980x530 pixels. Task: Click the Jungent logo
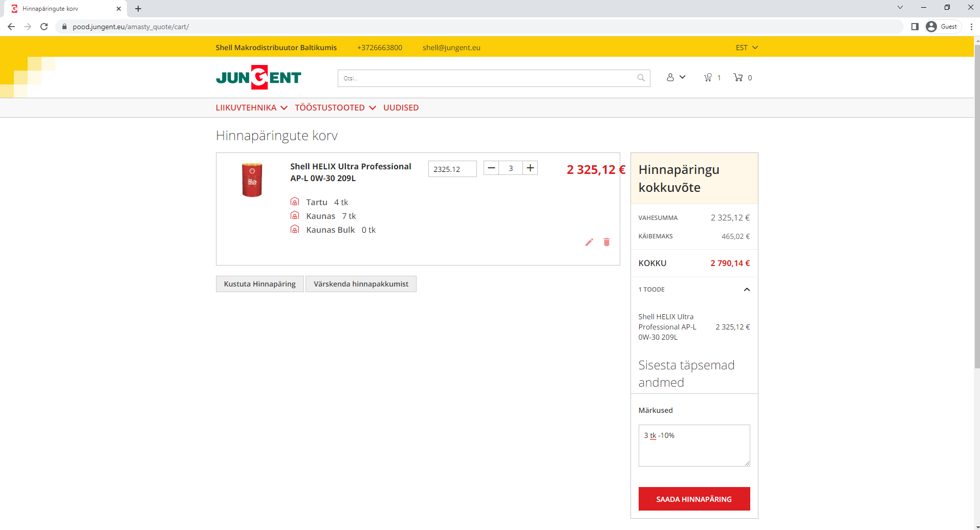(x=258, y=77)
